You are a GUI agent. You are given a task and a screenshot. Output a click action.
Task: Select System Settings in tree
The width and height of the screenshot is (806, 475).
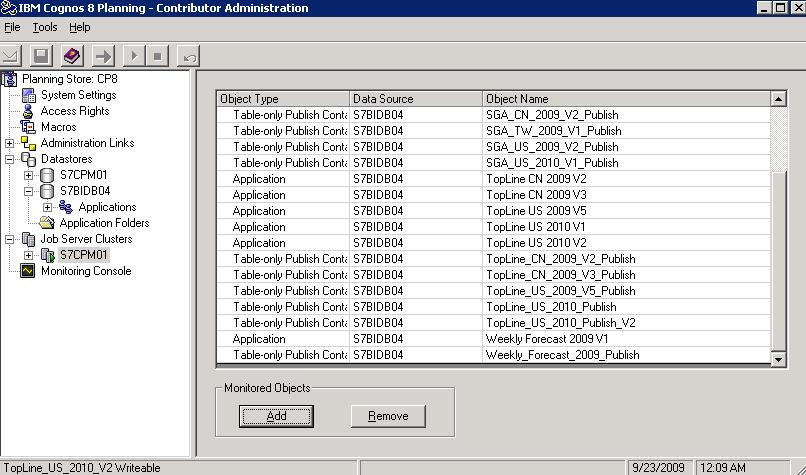(79, 95)
